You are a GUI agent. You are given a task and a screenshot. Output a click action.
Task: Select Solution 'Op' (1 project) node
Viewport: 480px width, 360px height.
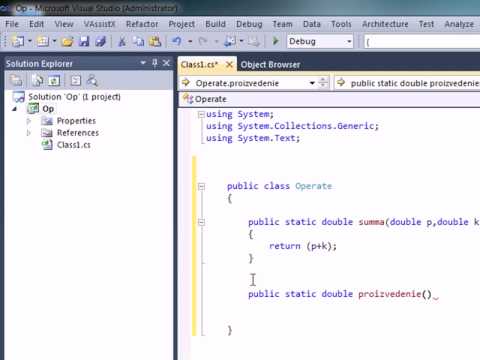74,97
